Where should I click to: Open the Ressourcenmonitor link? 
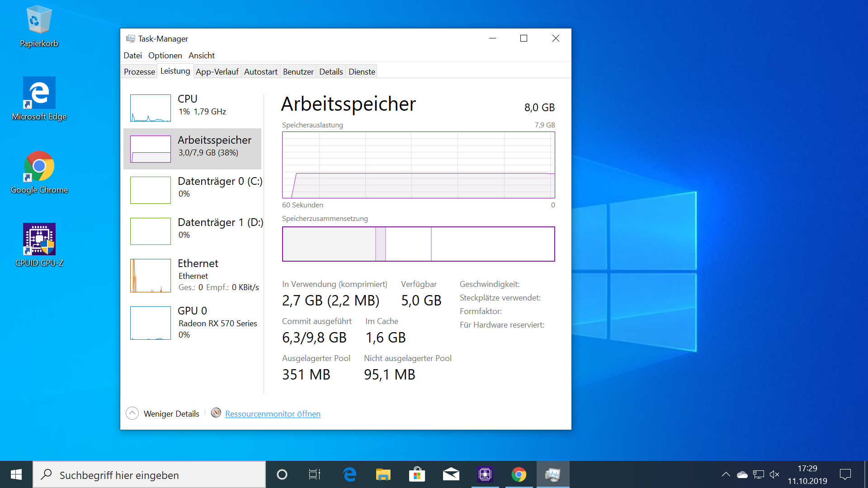272,413
